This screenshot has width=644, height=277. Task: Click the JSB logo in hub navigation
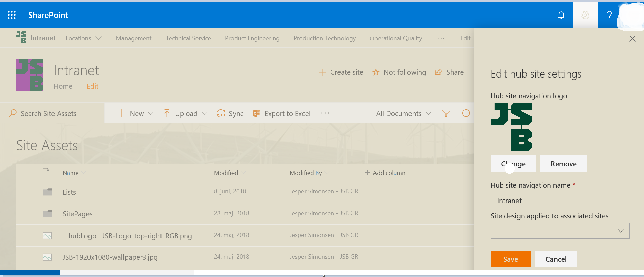21,37
